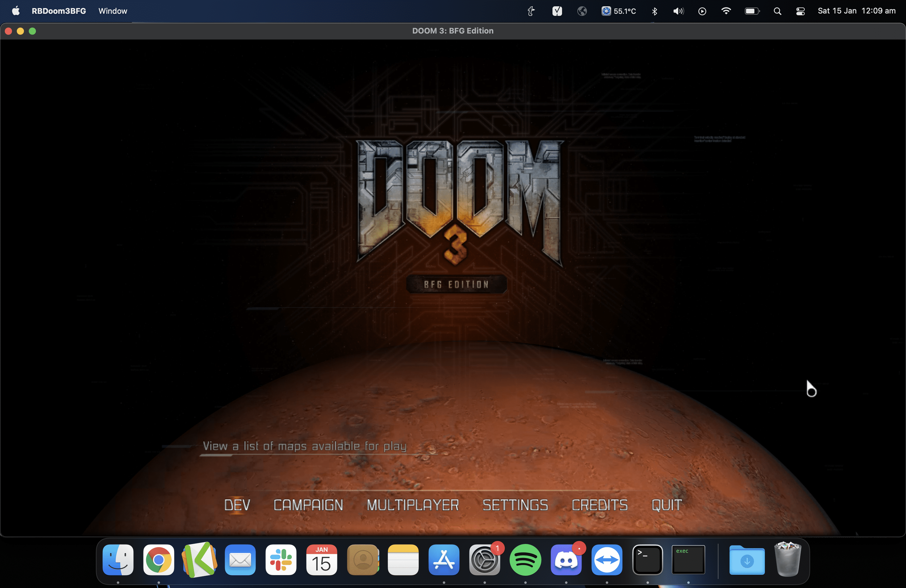View the CREDITS screen
The image size is (906, 588).
600,505
